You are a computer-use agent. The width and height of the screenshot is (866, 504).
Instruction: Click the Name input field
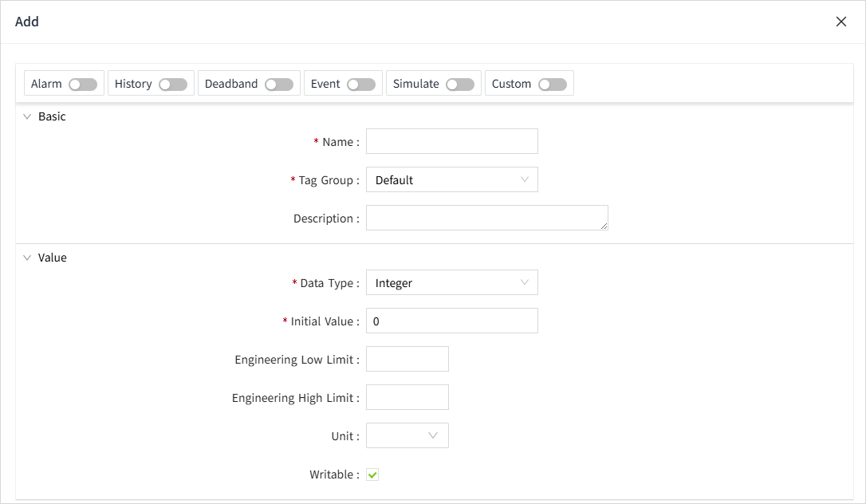click(x=451, y=141)
